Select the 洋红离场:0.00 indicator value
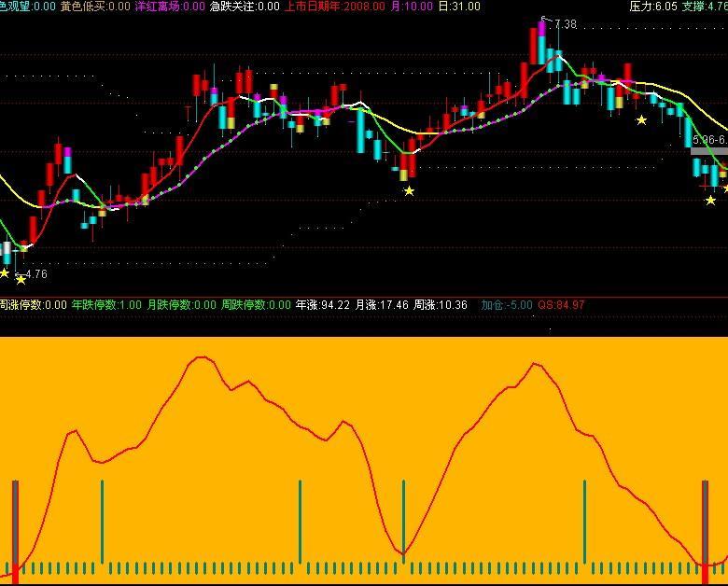Screen dimensions: 728x586 [x=170, y=7]
